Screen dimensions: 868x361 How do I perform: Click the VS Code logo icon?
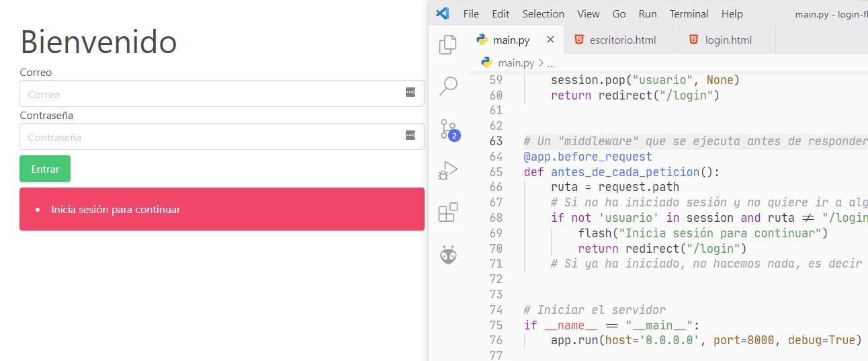pos(442,13)
